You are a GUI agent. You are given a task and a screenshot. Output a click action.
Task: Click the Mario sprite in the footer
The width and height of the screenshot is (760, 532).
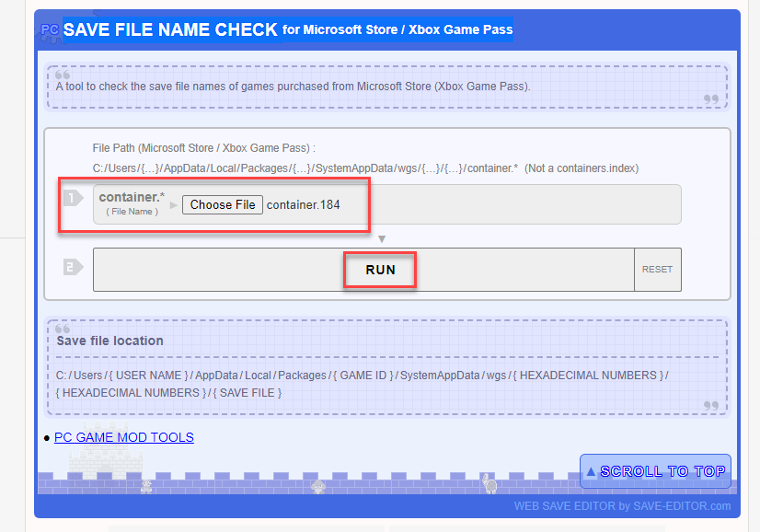(x=145, y=485)
